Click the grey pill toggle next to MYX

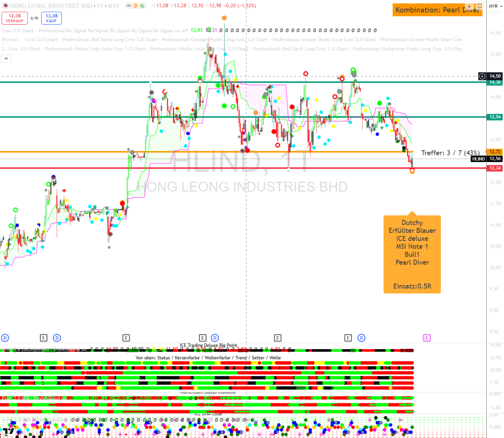[128, 6]
